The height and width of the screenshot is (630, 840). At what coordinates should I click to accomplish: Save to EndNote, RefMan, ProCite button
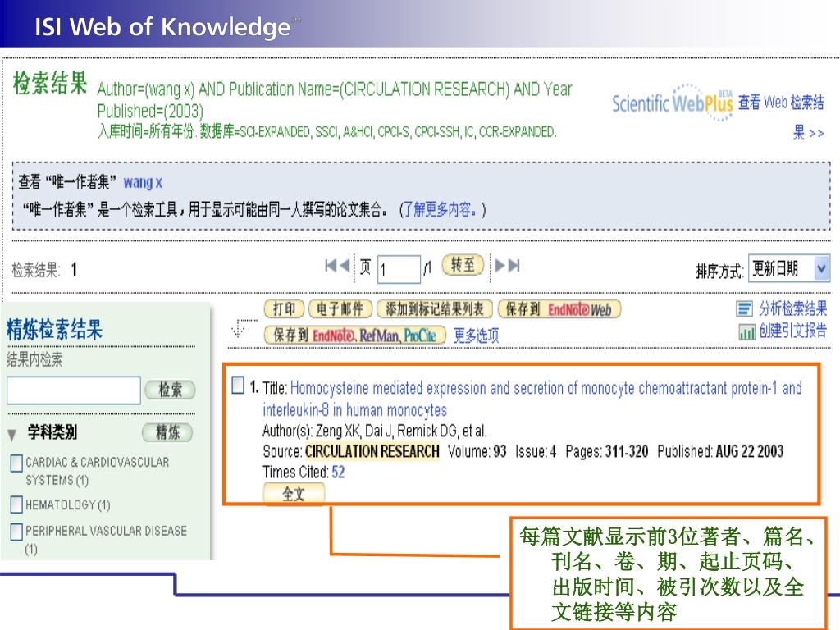(354, 336)
